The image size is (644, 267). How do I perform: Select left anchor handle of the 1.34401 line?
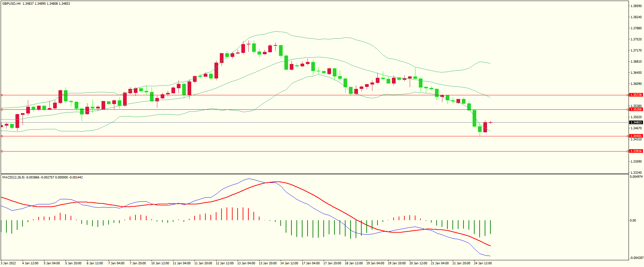pyautogui.click(x=2, y=136)
